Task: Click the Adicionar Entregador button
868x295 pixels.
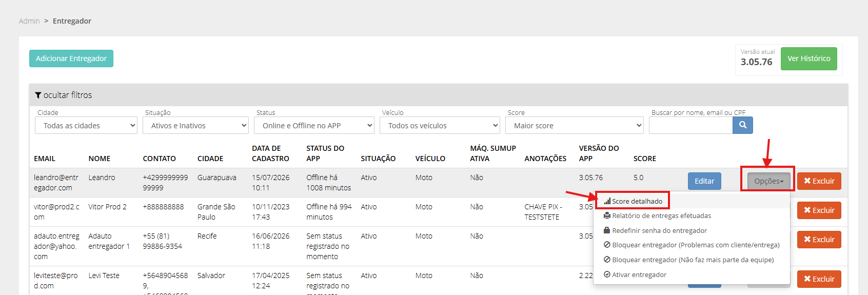Action: click(71, 58)
